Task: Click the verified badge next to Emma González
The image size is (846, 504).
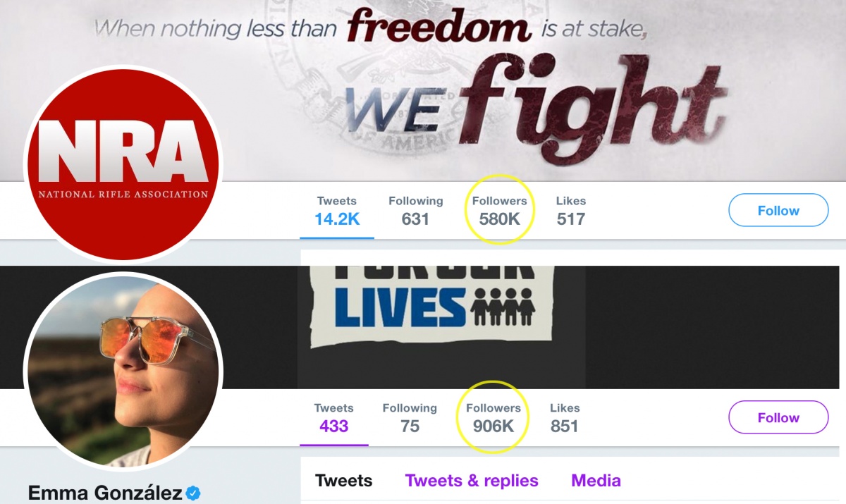Action: coord(193,493)
